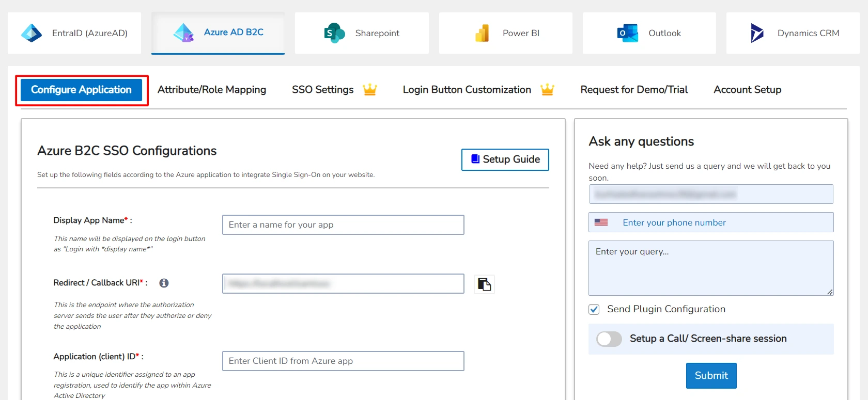
Task: Click the Ask any questions heading
Action: (641, 141)
